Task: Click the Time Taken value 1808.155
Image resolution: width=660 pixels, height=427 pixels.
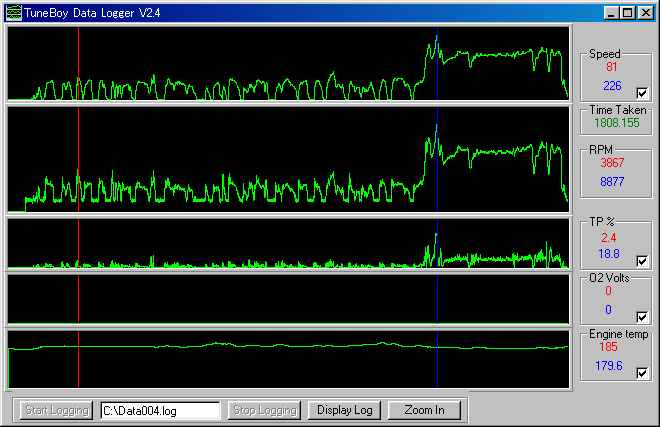Action: (617, 123)
